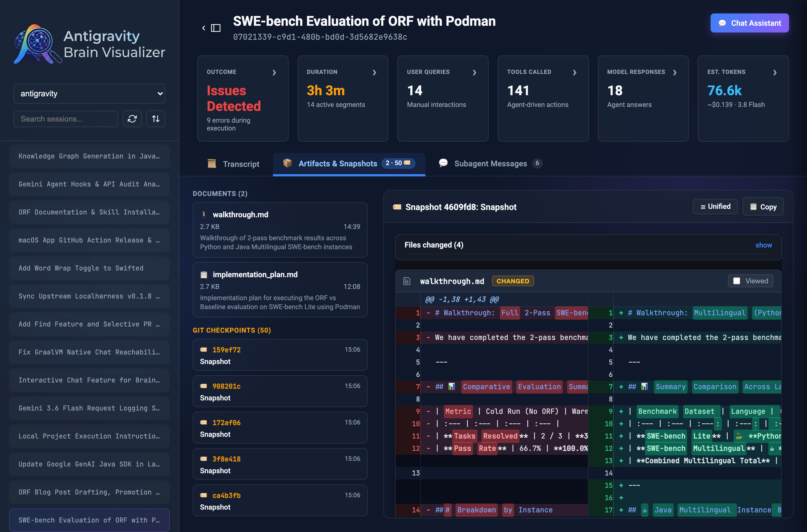Open Knowledge Graph Generation in Java session
The image size is (807, 532).
pyautogui.click(x=89, y=156)
